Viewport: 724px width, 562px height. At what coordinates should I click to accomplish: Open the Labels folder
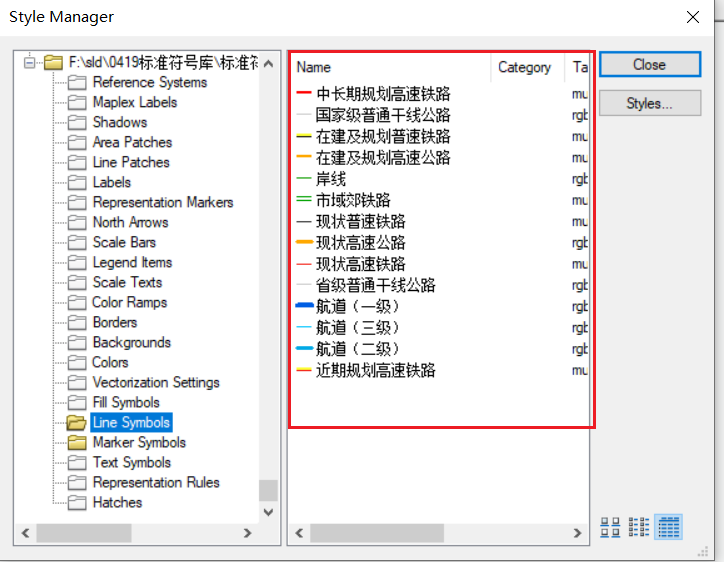(x=112, y=182)
